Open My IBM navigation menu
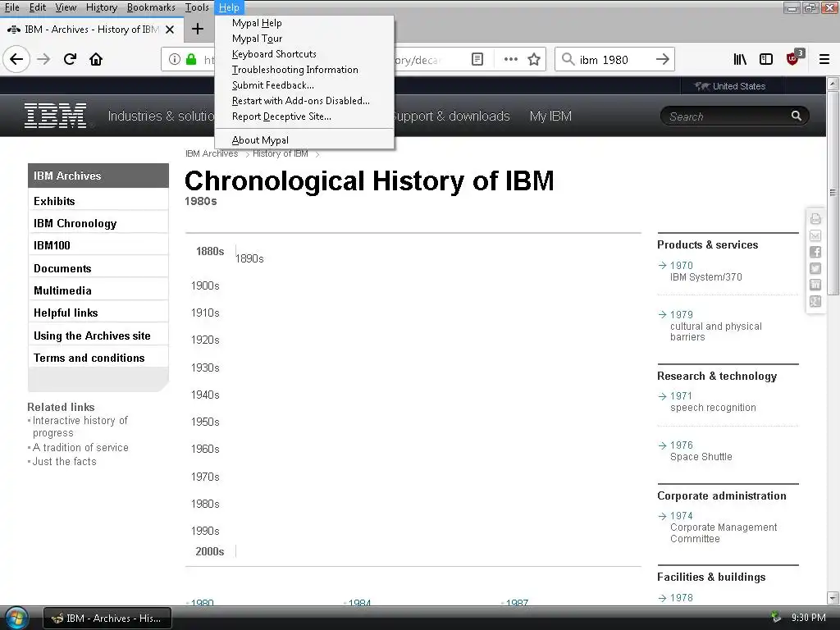This screenshot has width=840, height=630. tap(550, 116)
